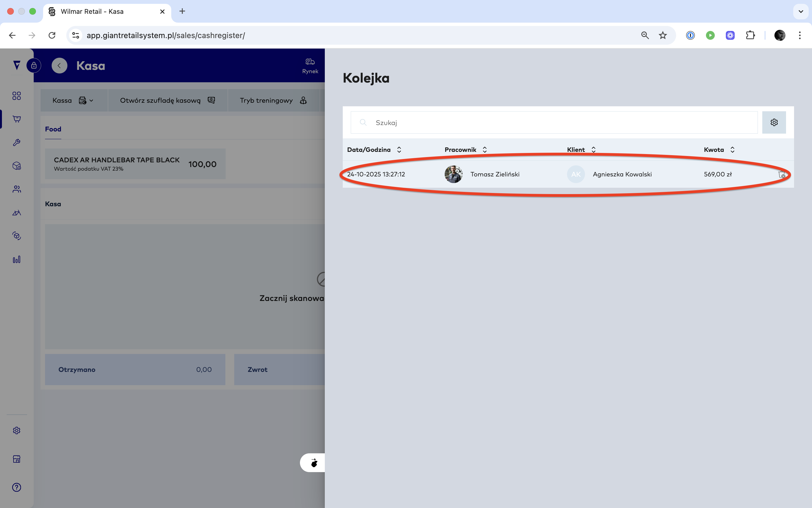Open sidebar settings gear icon
This screenshot has width=812, height=508.
pyautogui.click(x=17, y=430)
